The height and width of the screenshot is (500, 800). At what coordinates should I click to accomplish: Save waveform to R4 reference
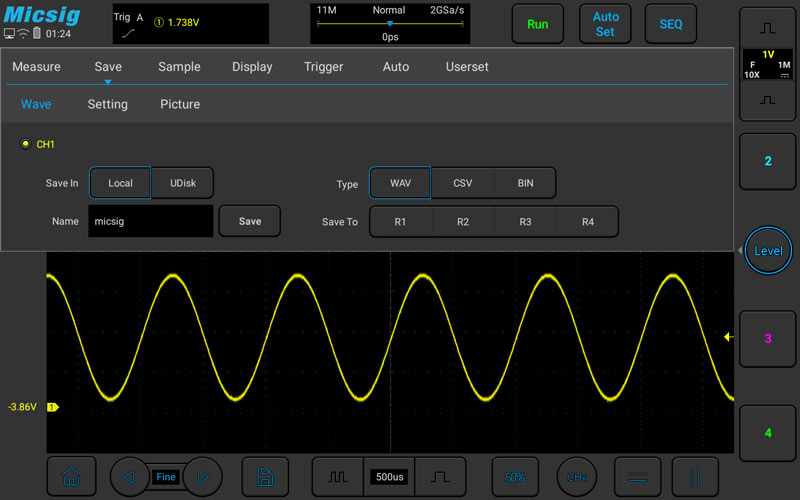click(588, 221)
